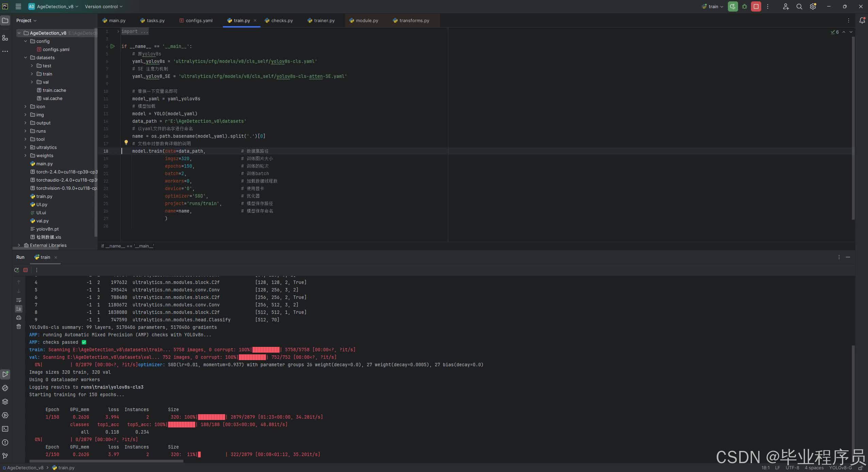Go to next highlighted problem arrow
Image resolution: width=868 pixels, height=472 pixels.
851,32
